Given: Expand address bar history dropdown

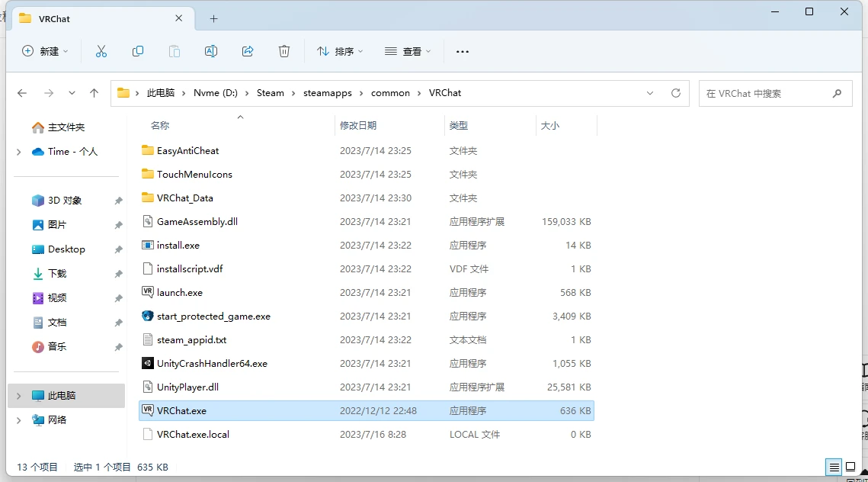Looking at the screenshot, I should pyautogui.click(x=650, y=93).
